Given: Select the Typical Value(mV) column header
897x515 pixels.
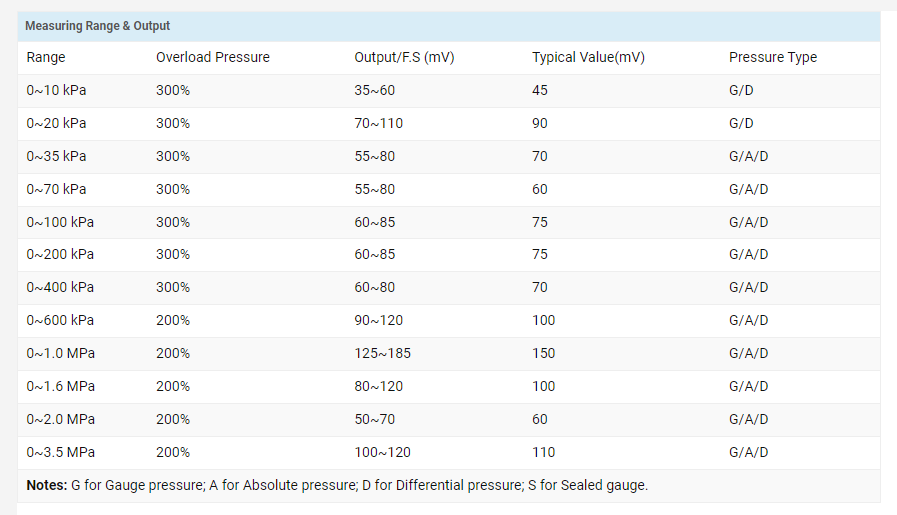Looking at the screenshot, I should (588, 57).
